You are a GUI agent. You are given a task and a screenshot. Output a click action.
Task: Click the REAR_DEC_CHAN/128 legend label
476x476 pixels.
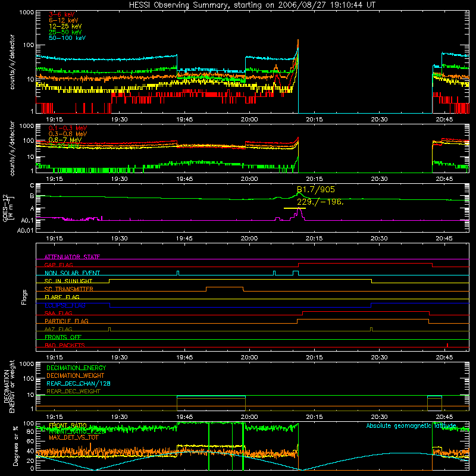click(79, 383)
